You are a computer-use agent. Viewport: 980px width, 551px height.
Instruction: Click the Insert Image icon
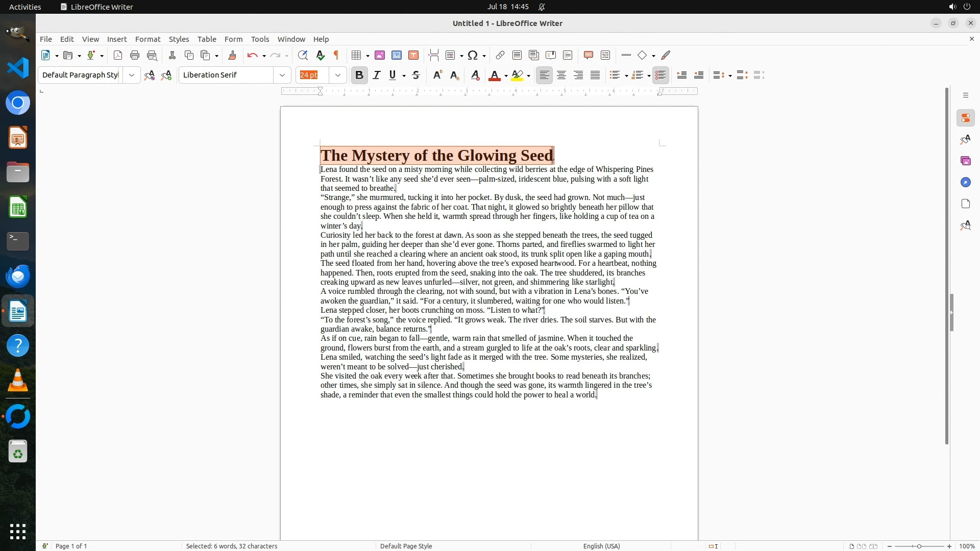click(x=380, y=56)
